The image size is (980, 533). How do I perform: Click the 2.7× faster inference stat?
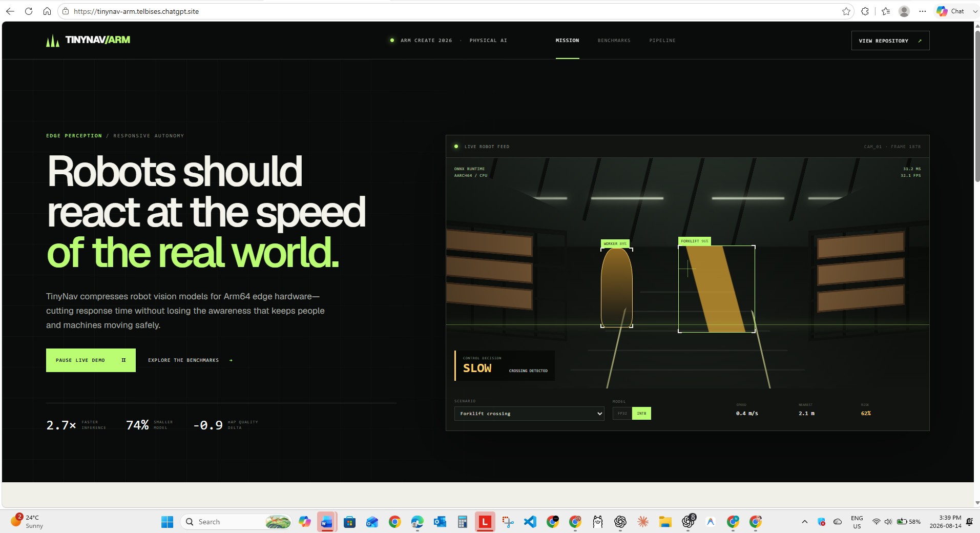click(76, 425)
